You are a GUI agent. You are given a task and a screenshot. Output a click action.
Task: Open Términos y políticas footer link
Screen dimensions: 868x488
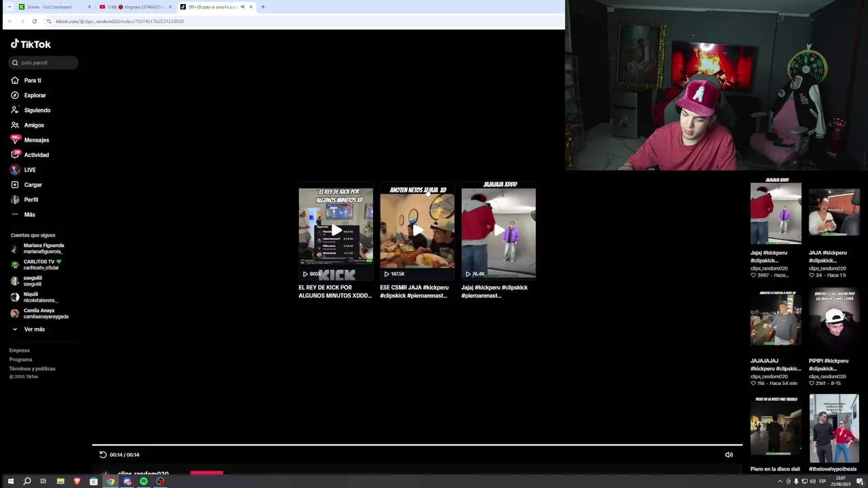(33, 369)
